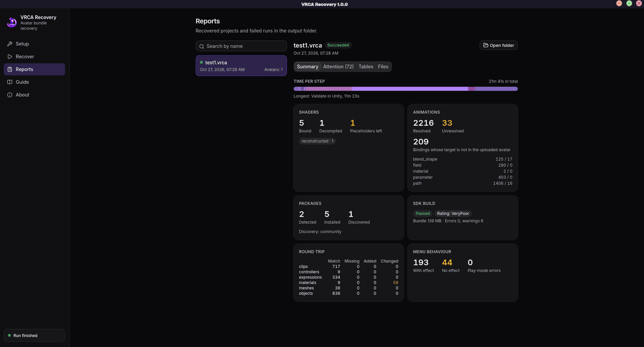Click the materials Changed value 56

tap(395, 283)
